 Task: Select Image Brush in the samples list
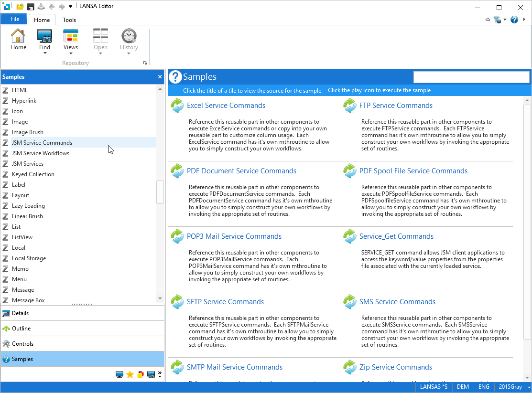[27, 132]
